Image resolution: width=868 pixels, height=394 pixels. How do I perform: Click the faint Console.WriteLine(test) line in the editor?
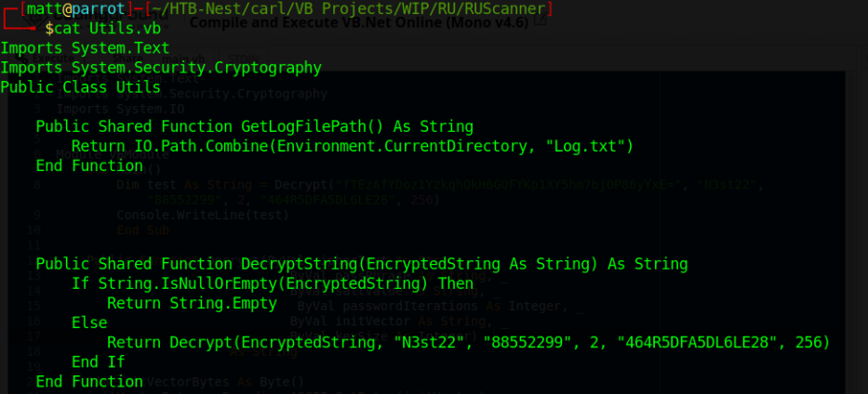203,215
